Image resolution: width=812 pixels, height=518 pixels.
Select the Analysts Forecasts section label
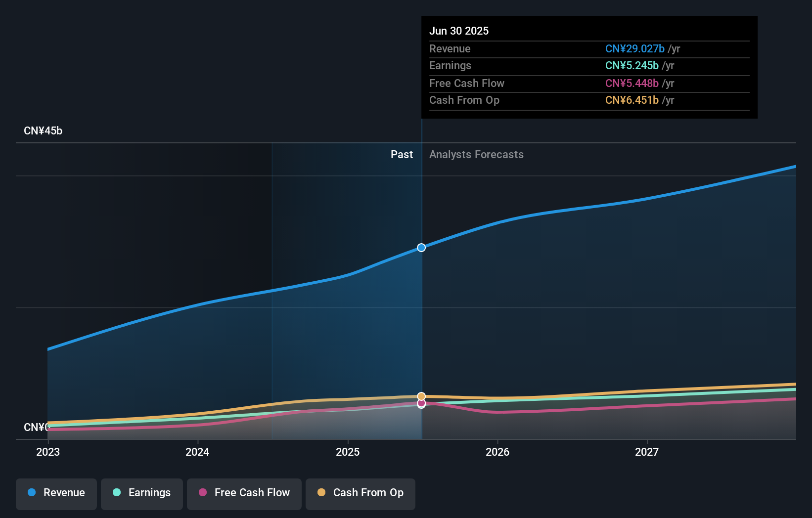(476, 154)
